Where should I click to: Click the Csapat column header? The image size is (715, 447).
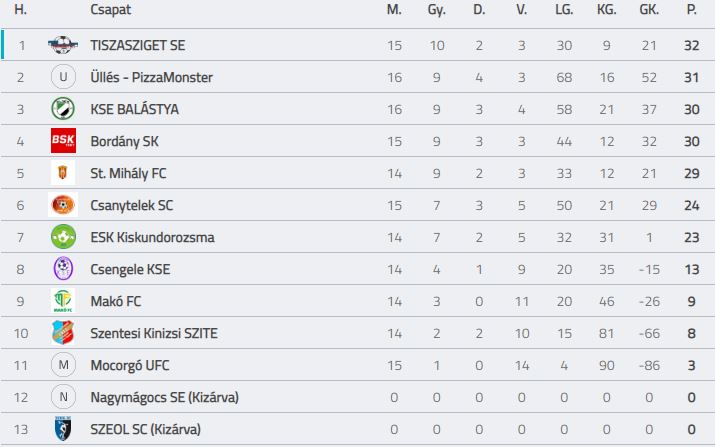[x=111, y=10]
